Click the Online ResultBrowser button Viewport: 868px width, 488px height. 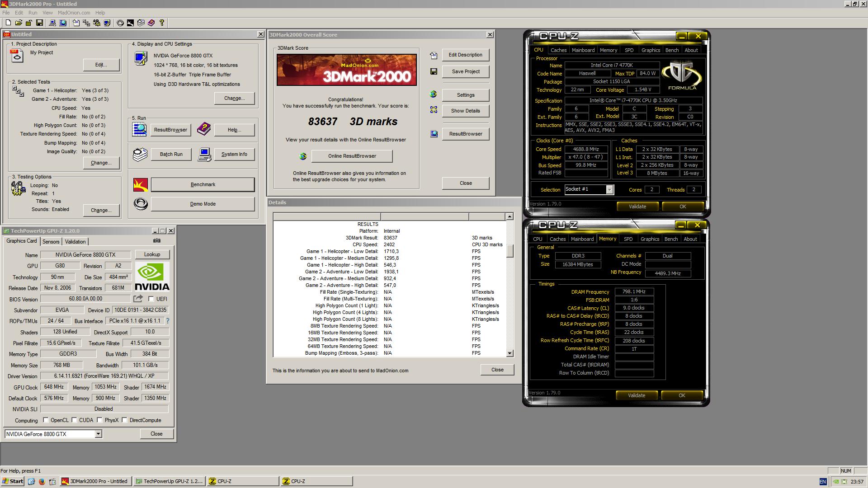point(352,156)
